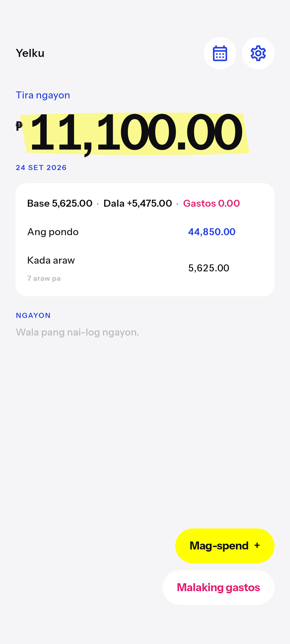Image resolution: width=290 pixels, height=644 pixels.
Task: Click the Malaking gastos button
Action: (218, 587)
